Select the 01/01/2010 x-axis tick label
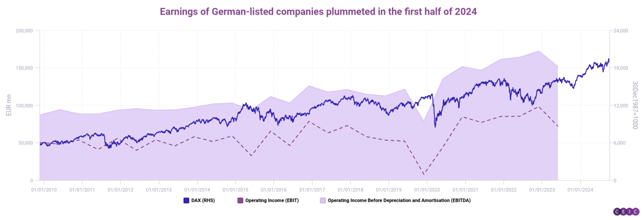This screenshot has height=220, width=644. (43, 190)
